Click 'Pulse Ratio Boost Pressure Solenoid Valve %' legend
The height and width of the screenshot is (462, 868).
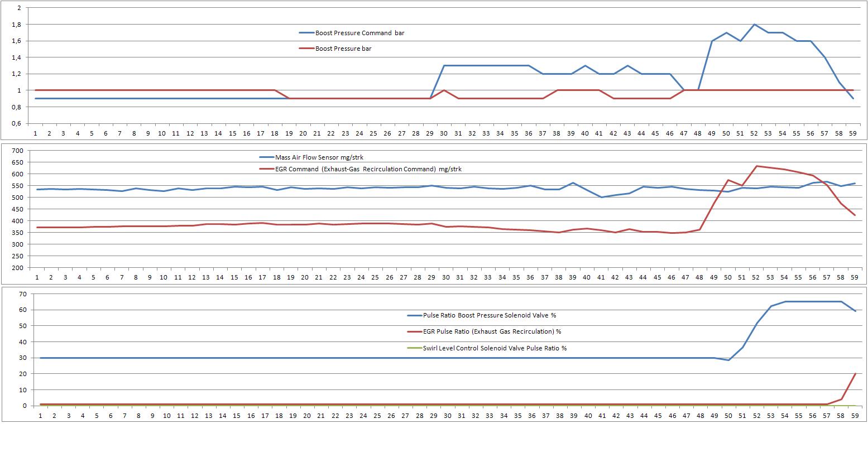pyautogui.click(x=489, y=315)
